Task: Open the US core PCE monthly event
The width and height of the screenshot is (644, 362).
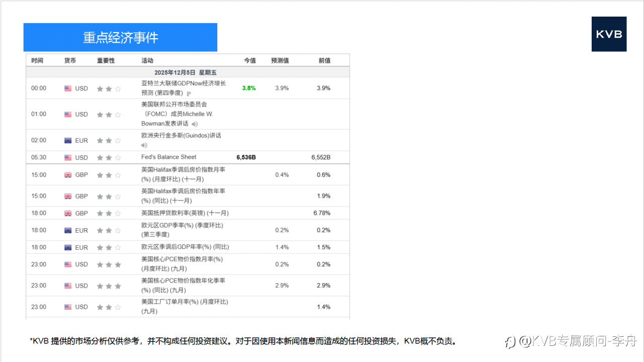Action: 182,264
